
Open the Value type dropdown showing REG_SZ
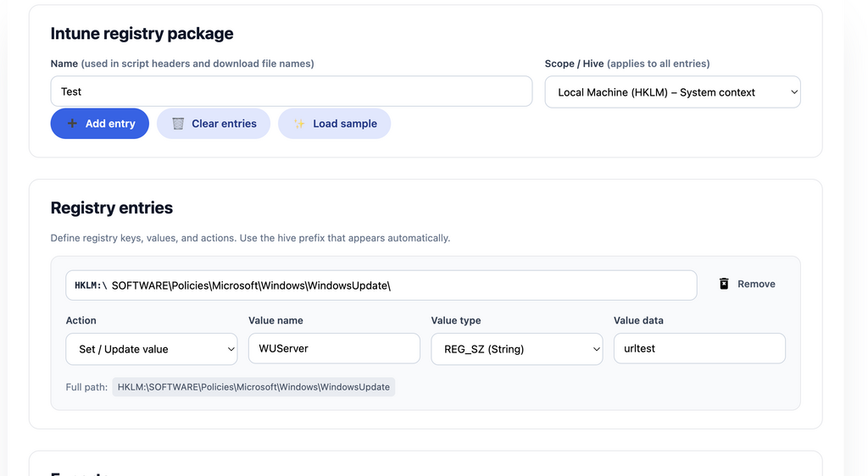click(x=516, y=349)
